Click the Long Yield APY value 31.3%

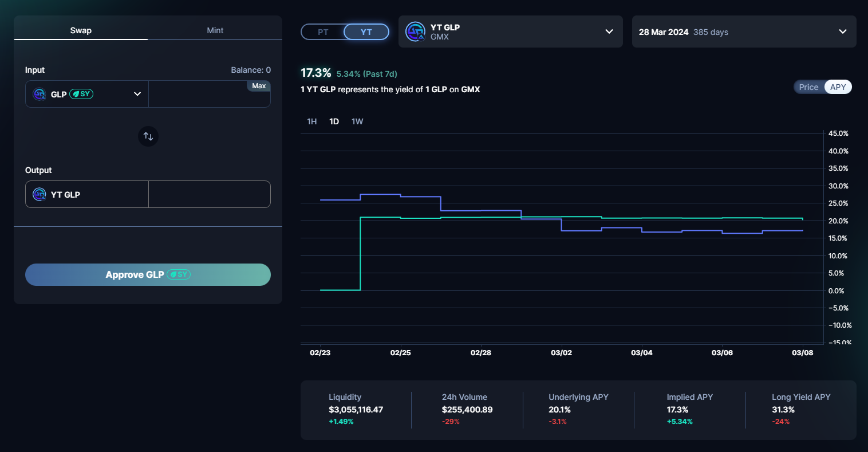tap(783, 410)
